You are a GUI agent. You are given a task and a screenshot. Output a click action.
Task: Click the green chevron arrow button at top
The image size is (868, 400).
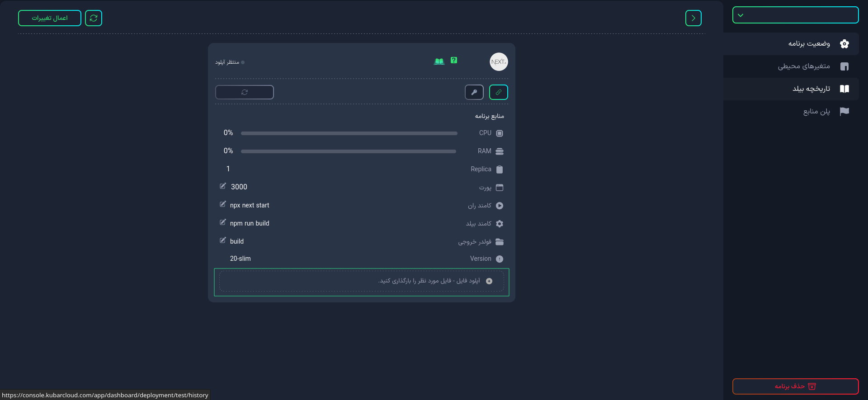(693, 18)
